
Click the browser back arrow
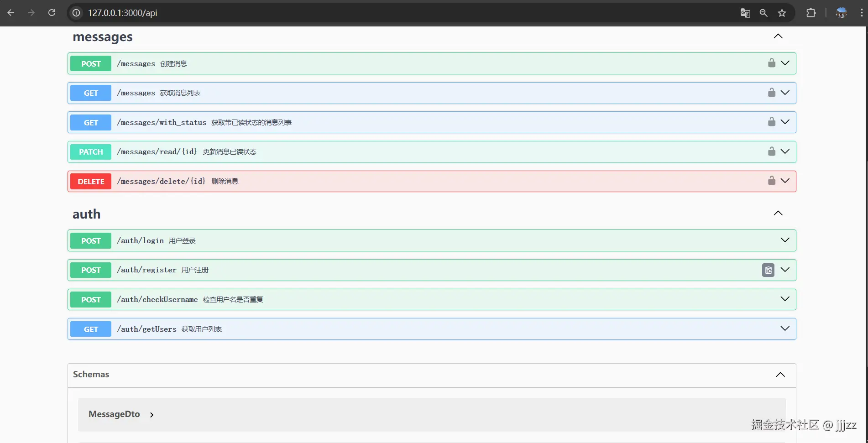click(x=11, y=13)
